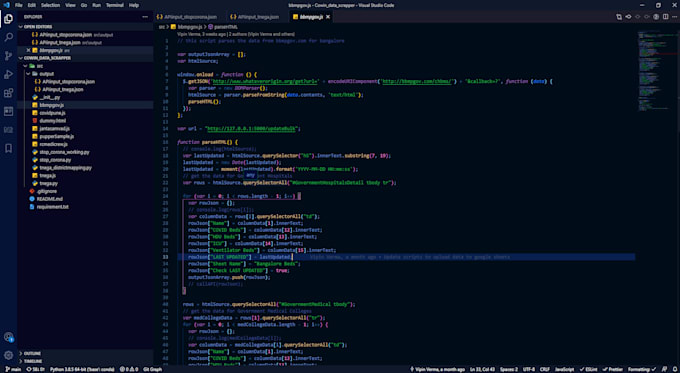This screenshot has width=680, height=373.
Task: Click Ln 33, Col 43 in status bar
Action: pyautogui.click(x=482, y=370)
